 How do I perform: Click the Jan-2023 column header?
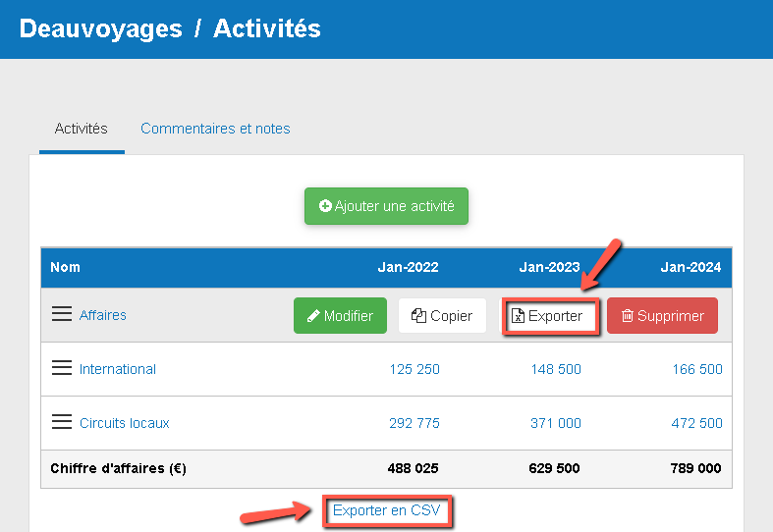549,267
